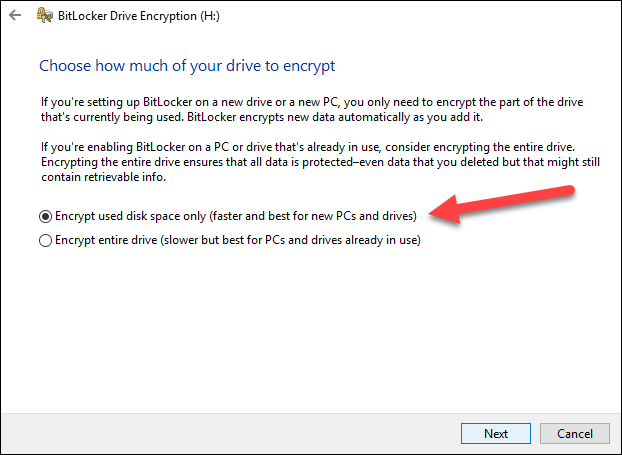
Task: Cancel the BitLocker wizard
Action: [575, 434]
